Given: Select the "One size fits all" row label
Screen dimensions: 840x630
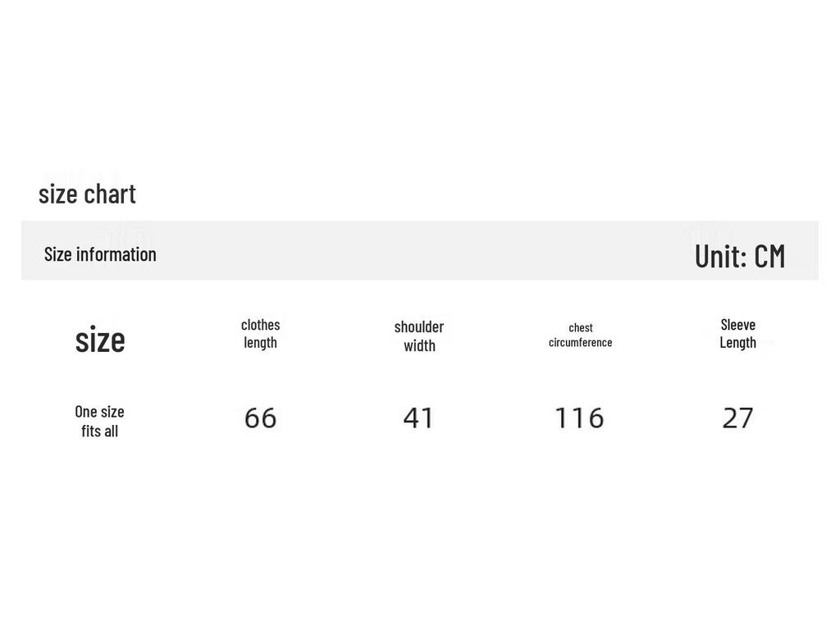Looking at the screenshot, I should pos(99,421).
